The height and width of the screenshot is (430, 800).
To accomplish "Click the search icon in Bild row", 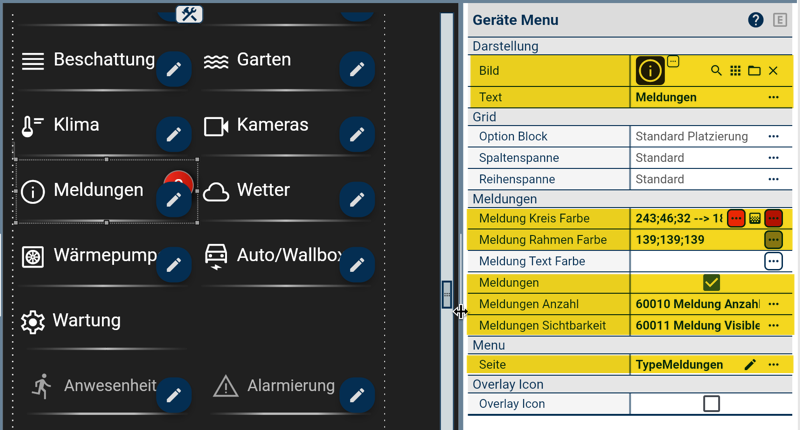I will pyautogui.click(x=716, y=71).
